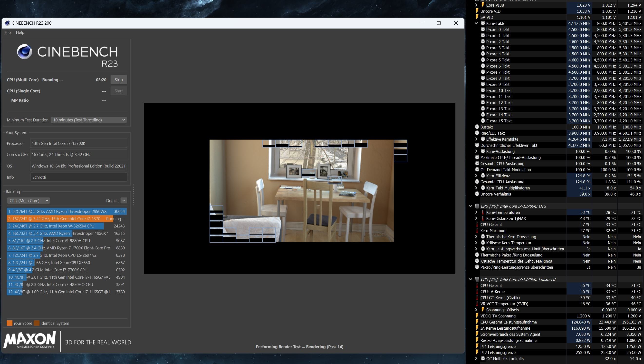Click the Cinebench title bar app icon
The image size is (644, 364).
coord(7,23)
